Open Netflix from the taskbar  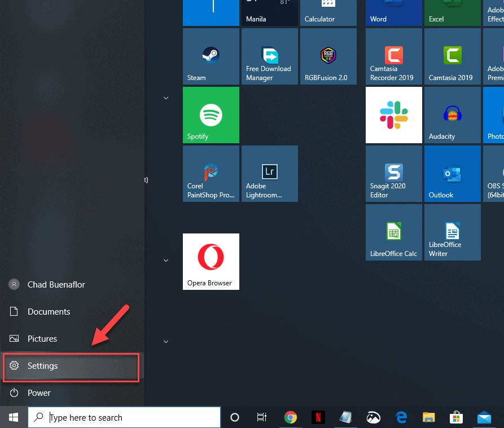point(318,417)
